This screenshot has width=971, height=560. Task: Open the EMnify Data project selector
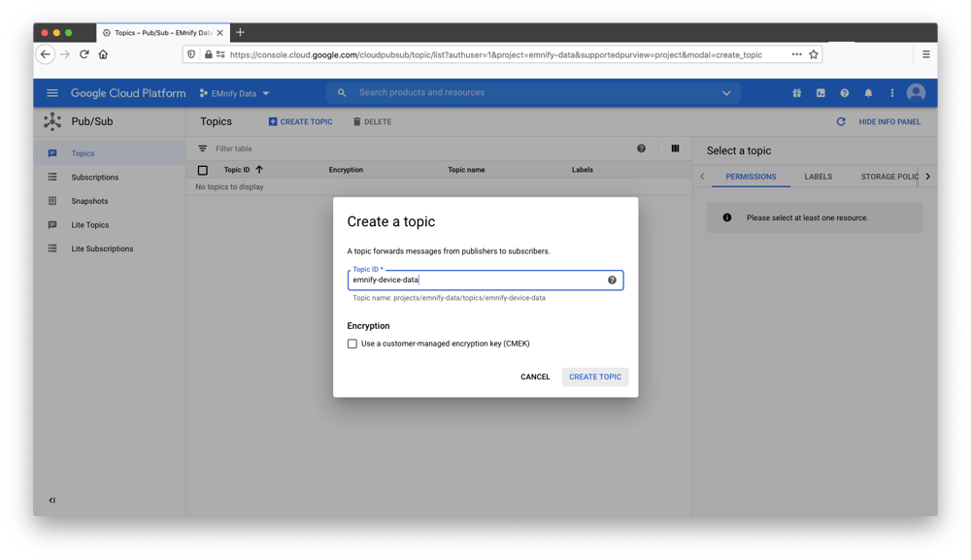click(235, 93)
